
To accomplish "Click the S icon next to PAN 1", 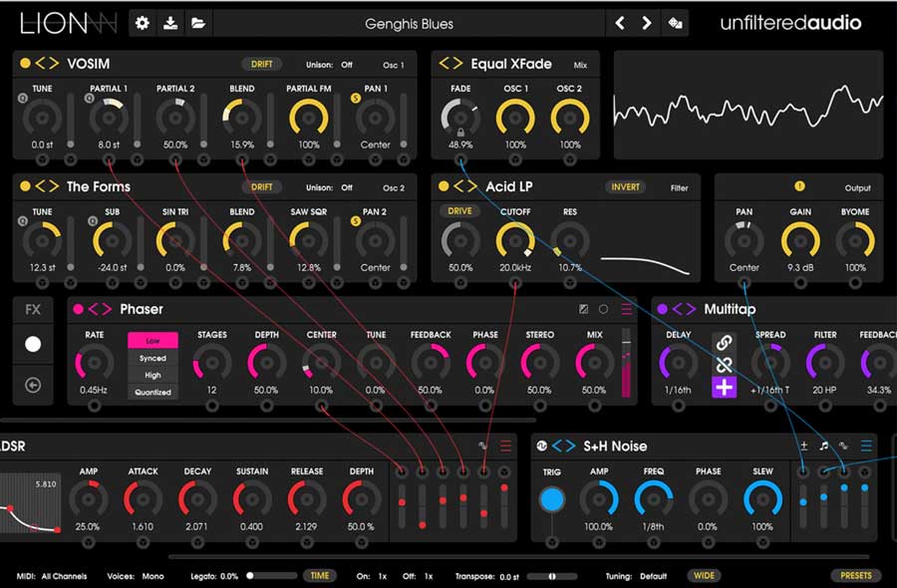I will (x=355, y=99).
